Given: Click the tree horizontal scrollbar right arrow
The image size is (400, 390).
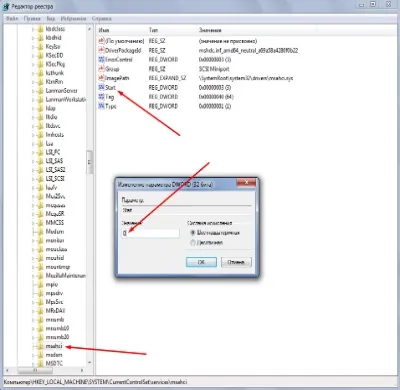Looking at the screenshot, I should 82,370.
